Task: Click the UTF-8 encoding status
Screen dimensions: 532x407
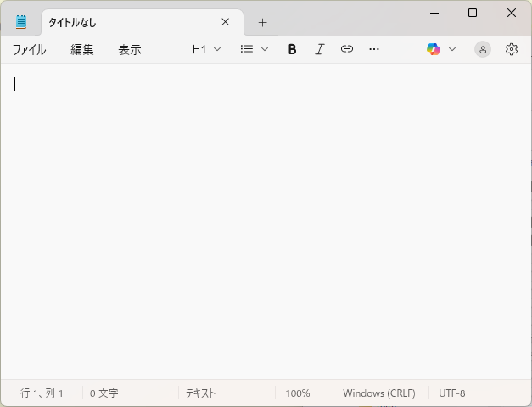Action: point(452,393)
